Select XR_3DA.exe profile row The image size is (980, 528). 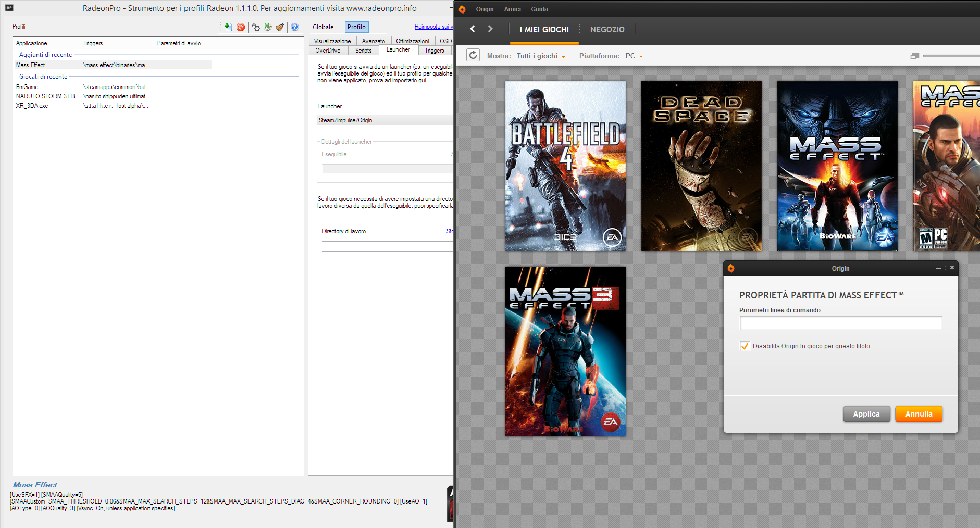114,106
